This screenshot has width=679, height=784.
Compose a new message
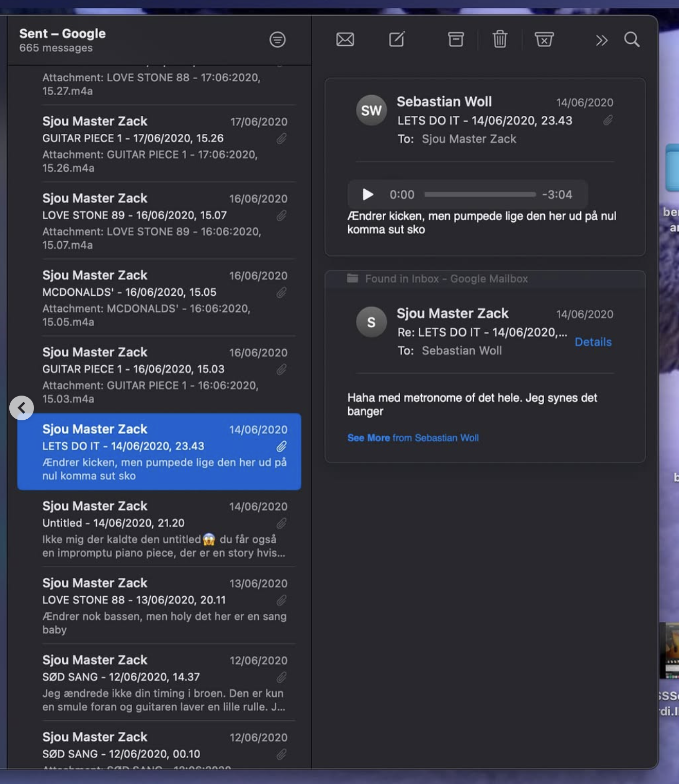click(x=397, y=39)
